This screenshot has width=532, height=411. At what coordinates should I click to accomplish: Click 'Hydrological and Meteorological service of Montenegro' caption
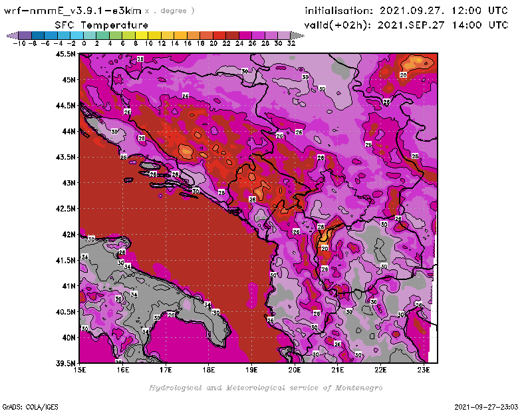(265, 388)
